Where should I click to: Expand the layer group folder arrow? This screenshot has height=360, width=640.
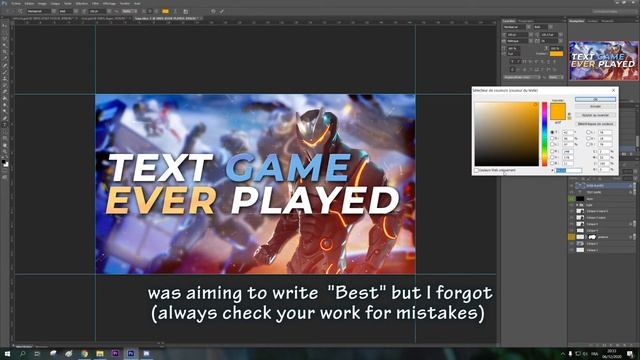click(x=577, y=205)
